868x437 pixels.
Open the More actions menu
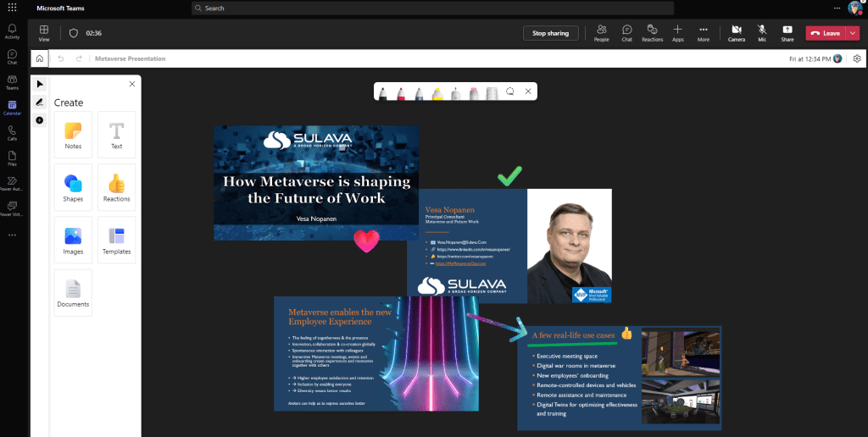[x=703, y=33]
